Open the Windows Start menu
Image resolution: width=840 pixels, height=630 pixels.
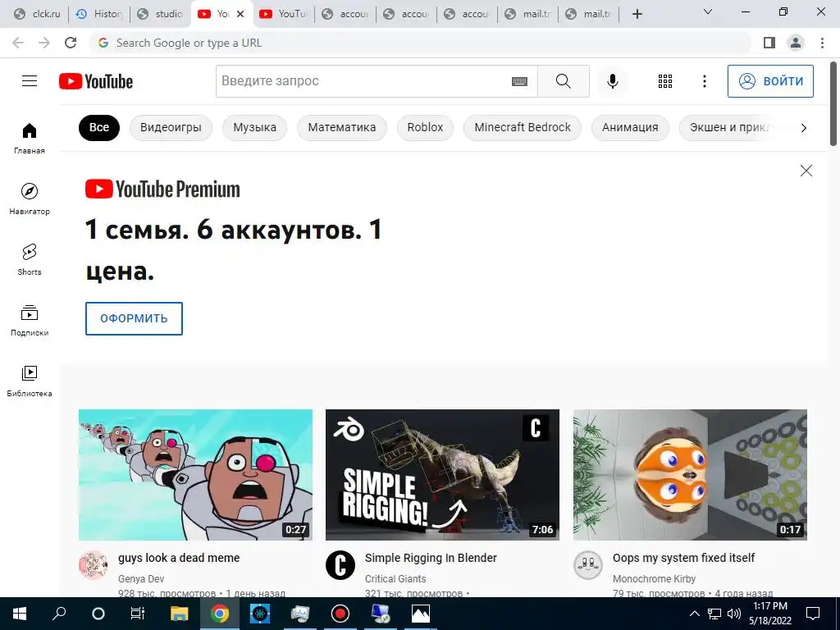[20, 614]
